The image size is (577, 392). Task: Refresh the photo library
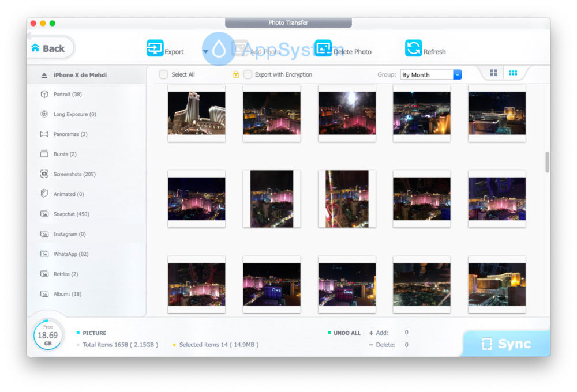coord(414,50)
